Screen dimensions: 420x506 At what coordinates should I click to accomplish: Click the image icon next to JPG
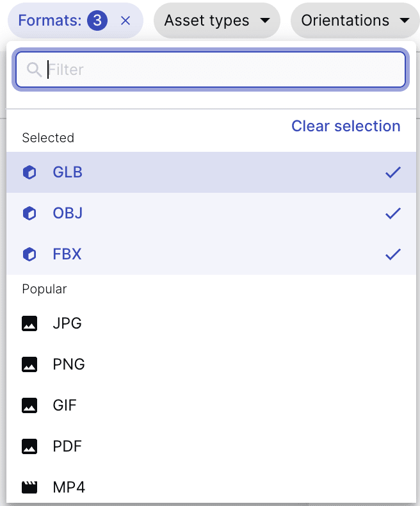click(x=29, y=323)
